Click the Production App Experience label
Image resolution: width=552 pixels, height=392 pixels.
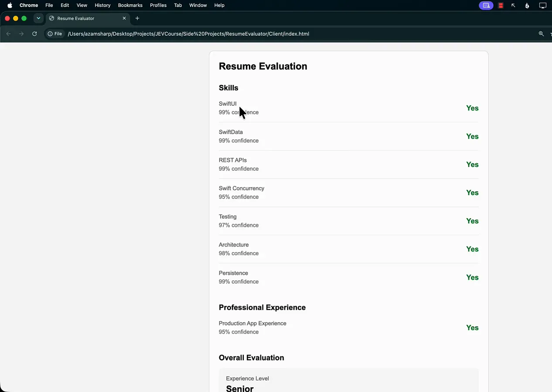(x=252, y=323)
